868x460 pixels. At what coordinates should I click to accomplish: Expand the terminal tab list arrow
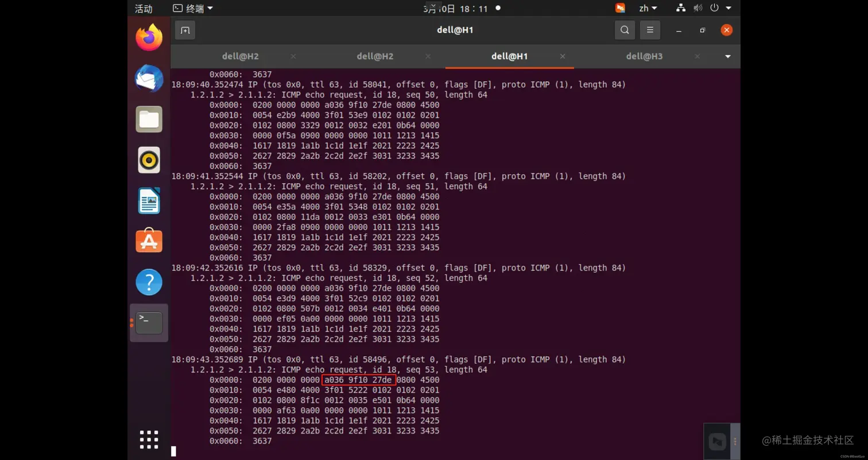point(728,56)
